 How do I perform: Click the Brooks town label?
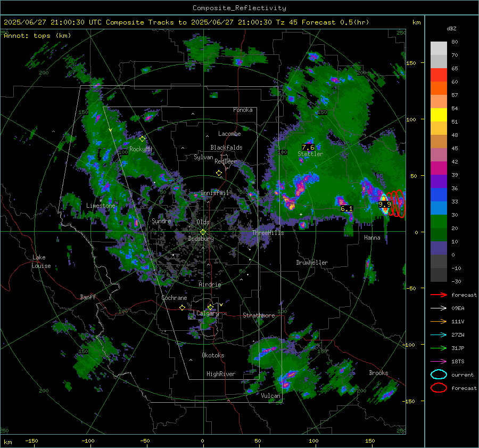pos(378,373)
